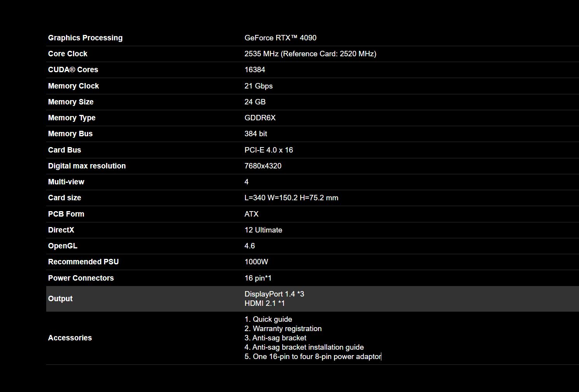Screen dimensions: 579x392
Task: Click the 'Recommended PSU' label
Action: (83, 262)
